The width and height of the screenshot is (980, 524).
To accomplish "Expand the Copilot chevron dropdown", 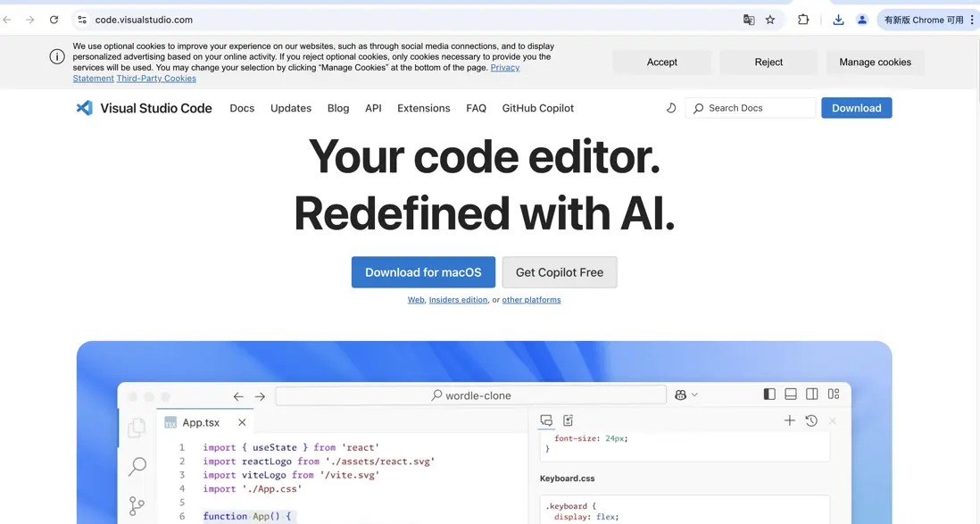I will (x=694, y=395).
